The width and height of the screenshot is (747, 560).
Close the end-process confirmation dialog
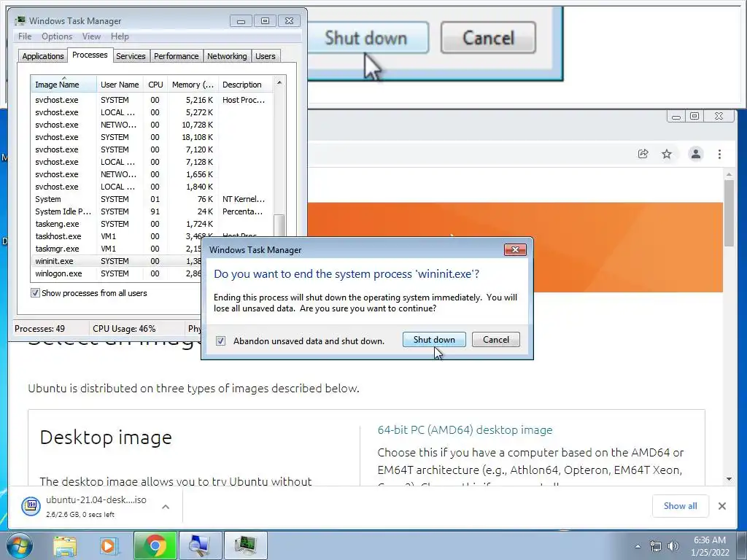515,249
